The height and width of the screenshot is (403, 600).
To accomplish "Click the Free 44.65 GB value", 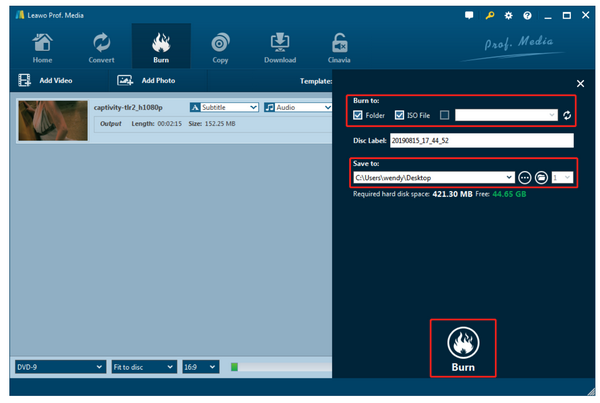I will 509,194.
